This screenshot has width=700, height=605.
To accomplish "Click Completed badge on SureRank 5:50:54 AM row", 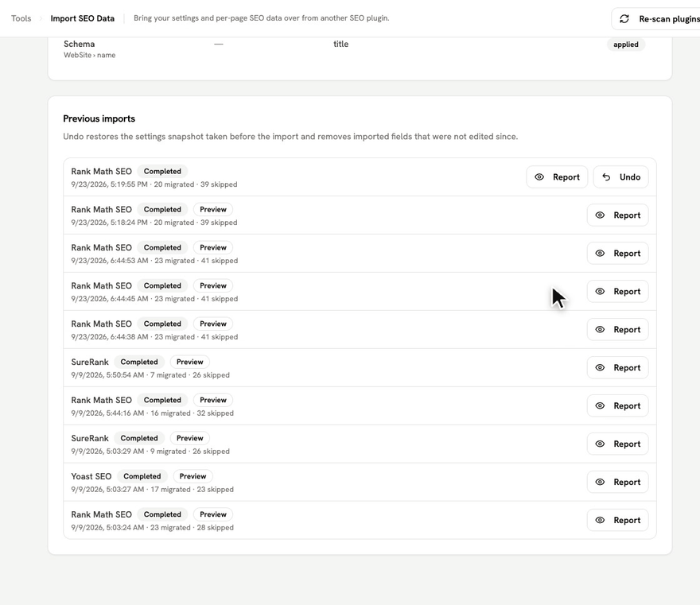I will [x=139, y=363].
